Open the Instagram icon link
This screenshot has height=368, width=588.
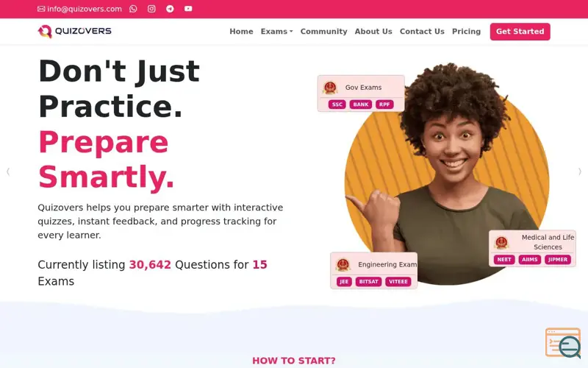pos(151,9)
